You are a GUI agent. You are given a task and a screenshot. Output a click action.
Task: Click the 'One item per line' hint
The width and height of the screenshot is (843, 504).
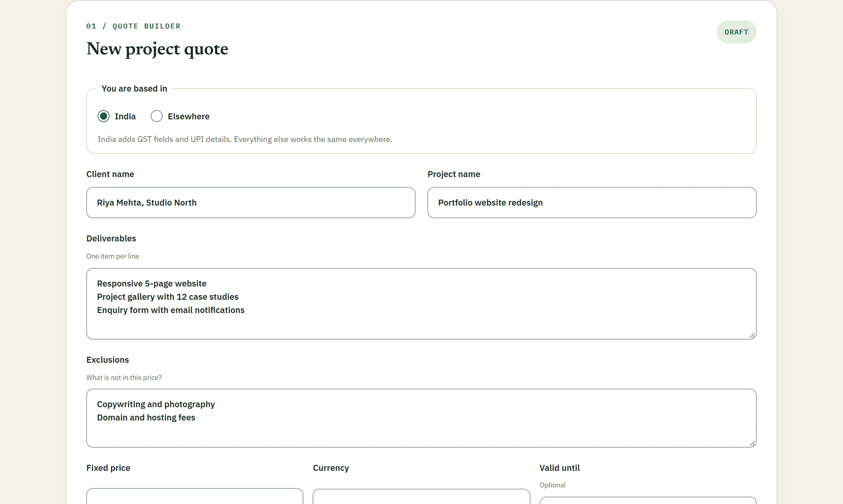(113, 256)
